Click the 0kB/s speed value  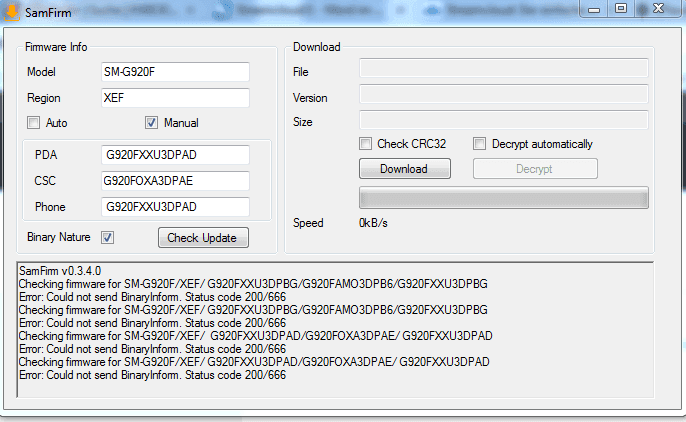pyautogui.click(x=373, y=223)
